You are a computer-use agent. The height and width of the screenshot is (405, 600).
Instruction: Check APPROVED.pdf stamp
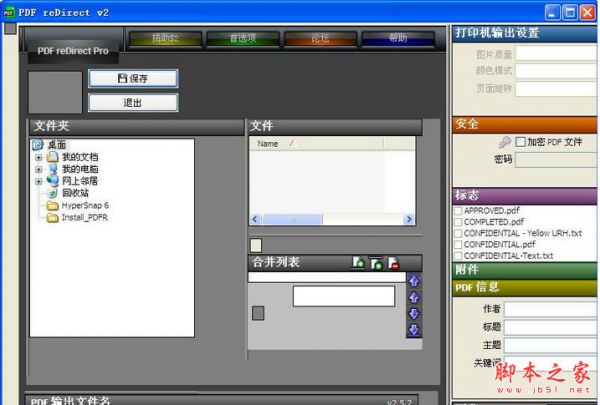click(458, 211)
